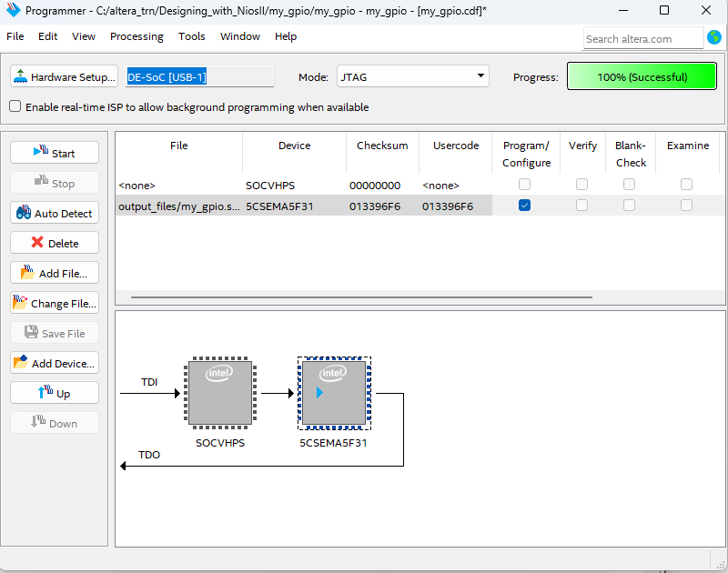Toggle Blank-Check for SOCVHPS row
The width and height of the screenshot is (728, 573).
629,185
